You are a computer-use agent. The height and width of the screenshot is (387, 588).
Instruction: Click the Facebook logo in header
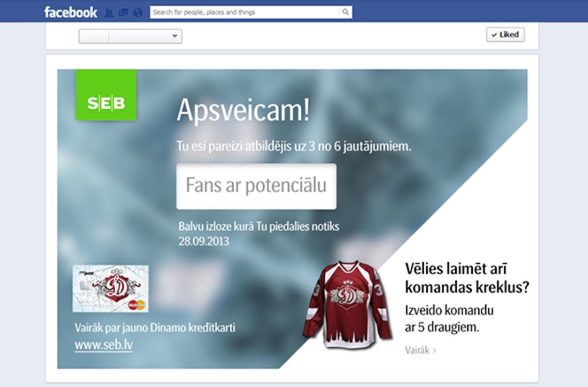pos(71,12)
